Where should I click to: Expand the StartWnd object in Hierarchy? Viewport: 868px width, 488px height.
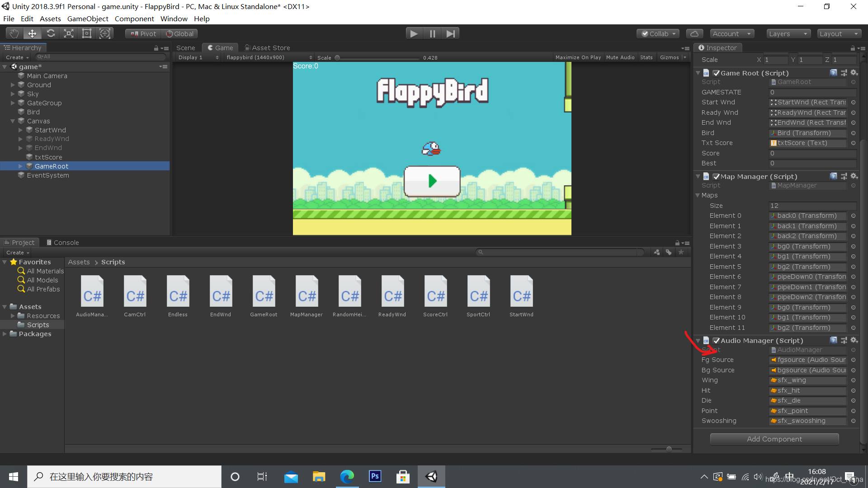pyautogui.click(x=20, y=130)
